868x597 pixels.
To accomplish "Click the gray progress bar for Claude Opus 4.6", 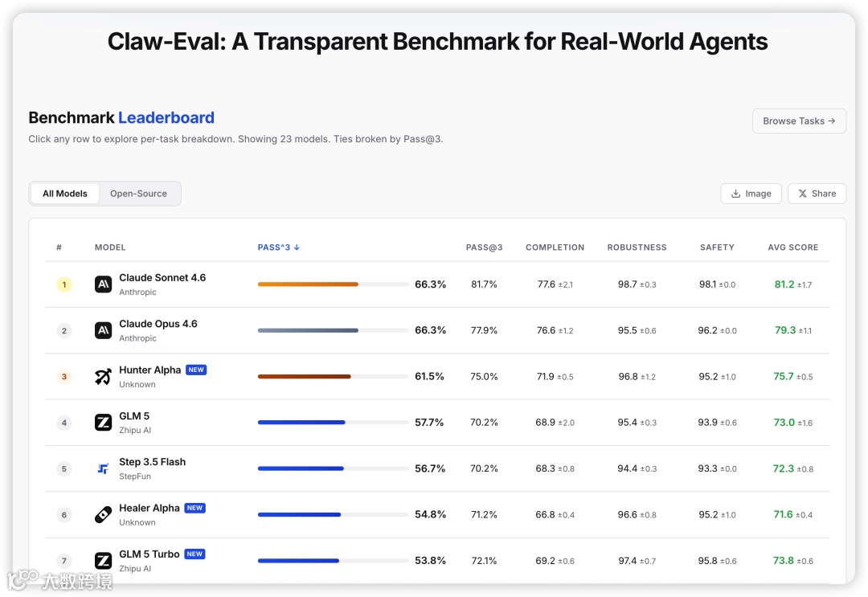I will [308, 330].
